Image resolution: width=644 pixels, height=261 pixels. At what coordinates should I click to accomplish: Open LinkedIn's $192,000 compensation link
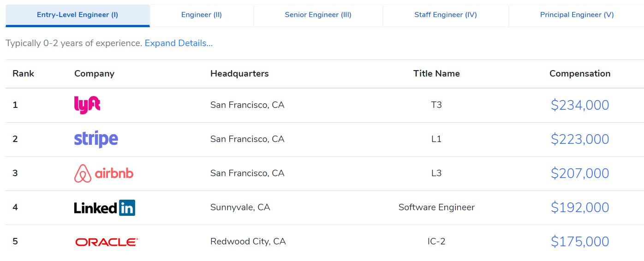click(x=580, y=208)
